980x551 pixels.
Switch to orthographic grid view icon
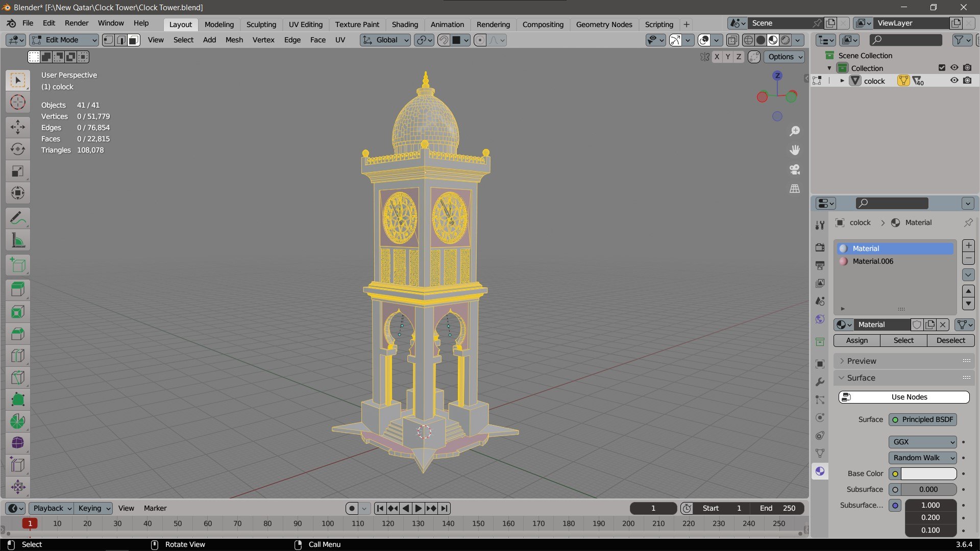(795, 189)
